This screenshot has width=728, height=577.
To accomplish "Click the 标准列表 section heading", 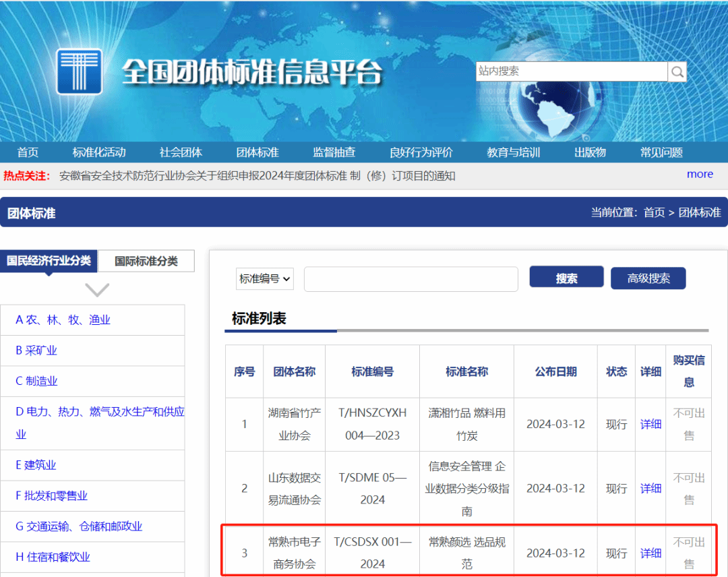I will pos(259,318).
